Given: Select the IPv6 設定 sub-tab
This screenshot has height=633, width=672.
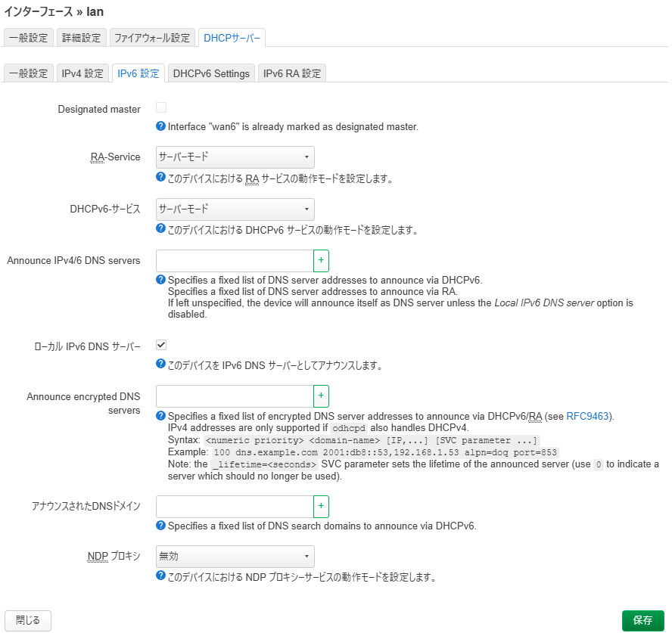Looking at the screenshot, I should click(138, 73).
